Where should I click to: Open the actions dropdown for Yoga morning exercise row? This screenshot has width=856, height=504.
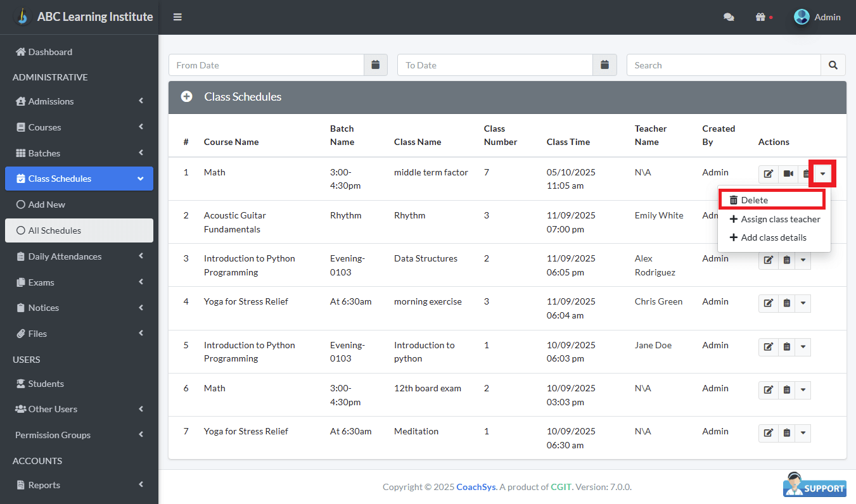[x=803, y=303]
